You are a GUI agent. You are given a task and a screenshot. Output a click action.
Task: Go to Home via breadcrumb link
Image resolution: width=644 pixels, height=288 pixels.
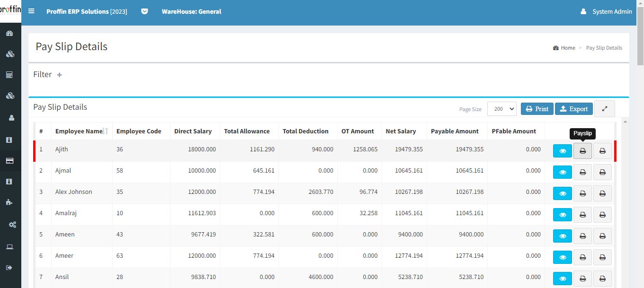pos(568,48)
